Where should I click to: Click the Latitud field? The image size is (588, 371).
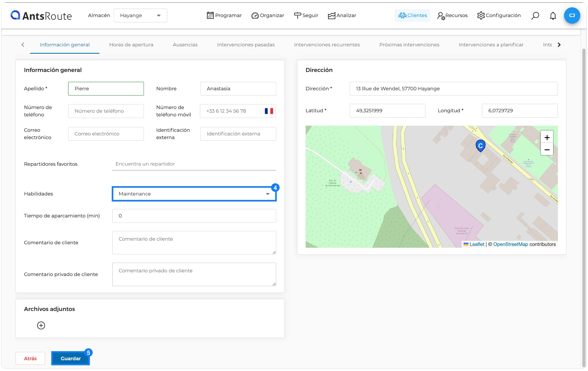coord(387,111)
